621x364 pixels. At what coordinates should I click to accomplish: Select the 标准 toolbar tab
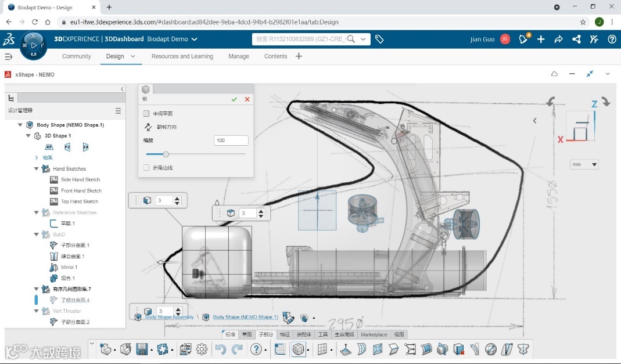(x=230, y=334)
